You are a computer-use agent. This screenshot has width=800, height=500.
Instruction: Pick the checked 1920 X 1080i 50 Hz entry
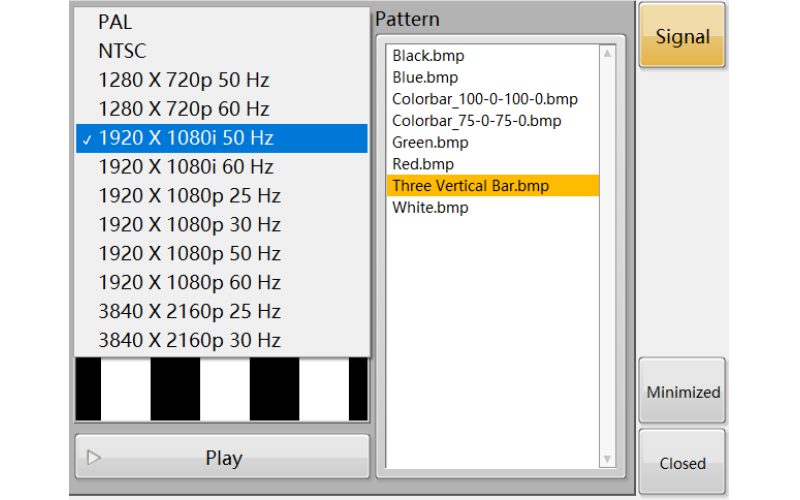(221, 138)
